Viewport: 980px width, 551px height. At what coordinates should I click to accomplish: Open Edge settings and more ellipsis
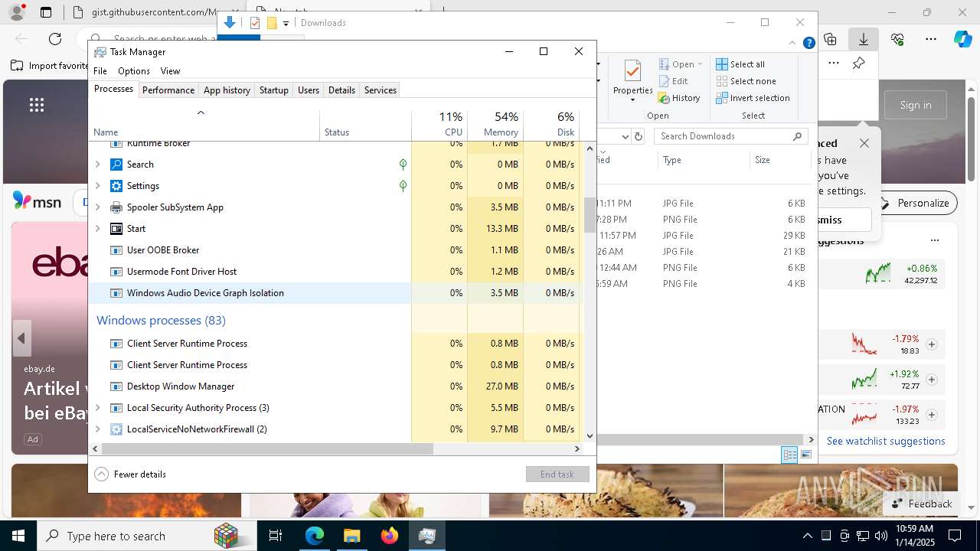pos(930,39)
